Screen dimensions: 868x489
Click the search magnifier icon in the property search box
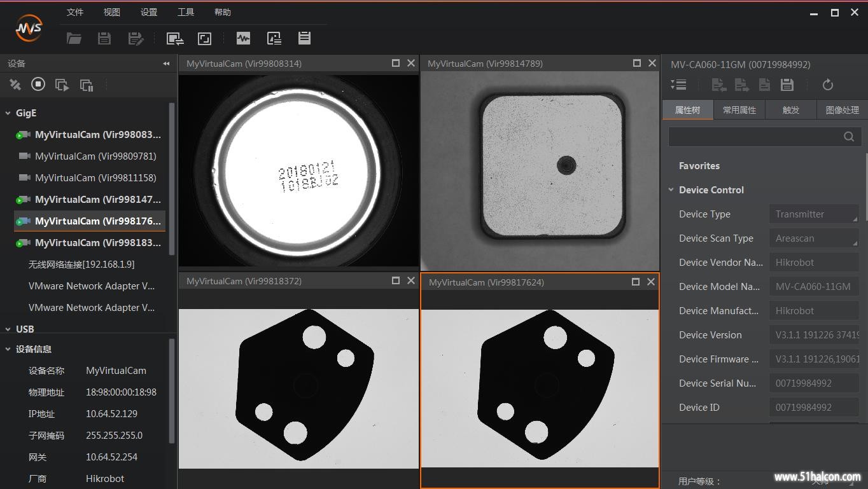click(x=849, y=136)
